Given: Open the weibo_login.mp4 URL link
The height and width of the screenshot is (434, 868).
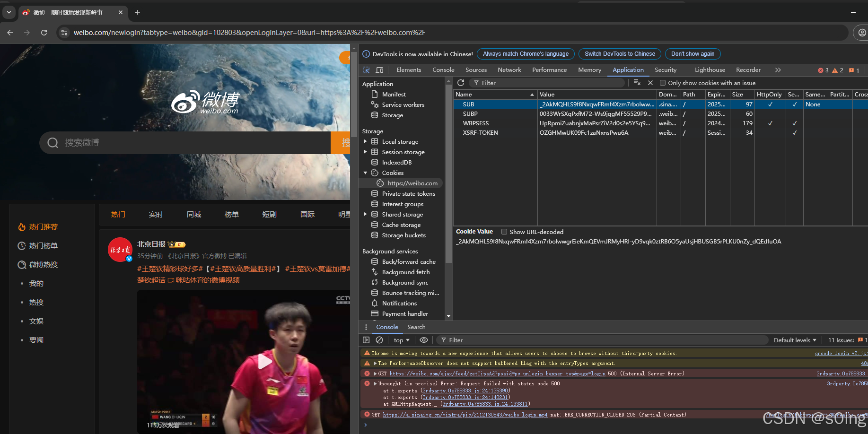Looking at the screenshot, I should point(465,415).
